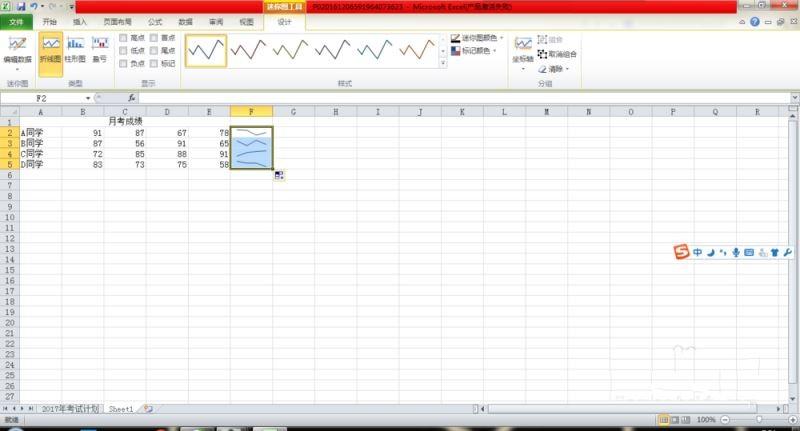Click the insert function fx icon
Viewport: 800px width, 431px height.
(x=129, y=98)
